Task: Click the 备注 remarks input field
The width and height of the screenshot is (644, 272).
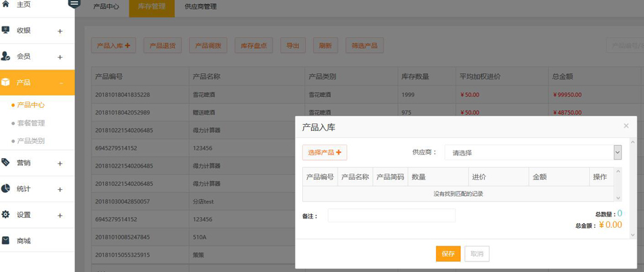Action: point(391,216)
